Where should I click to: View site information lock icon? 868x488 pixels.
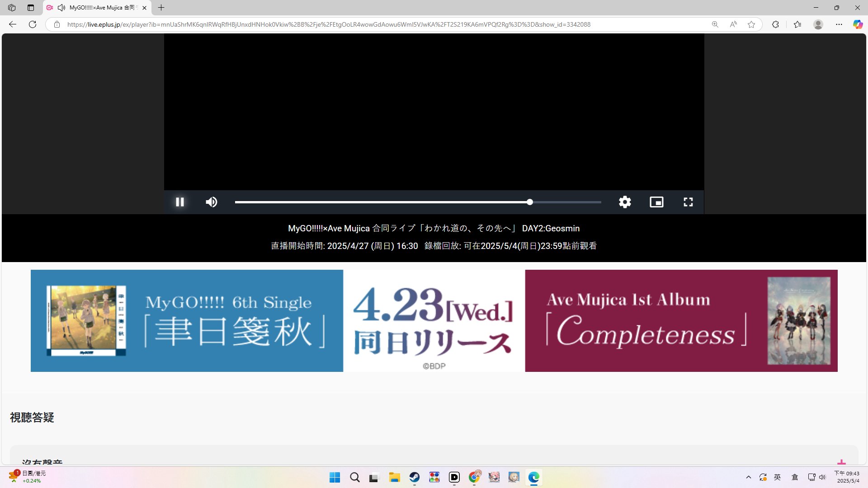57,24
